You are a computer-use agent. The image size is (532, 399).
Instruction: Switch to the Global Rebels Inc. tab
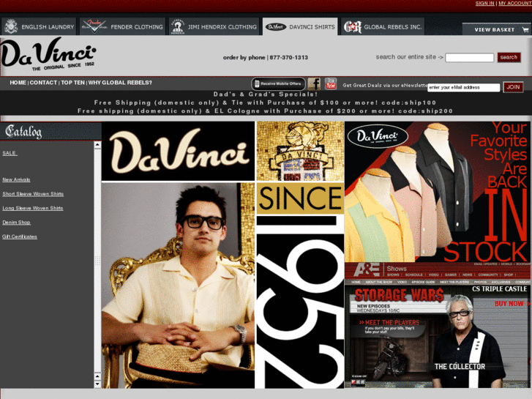pyautogui.click(x=383, y=26)
